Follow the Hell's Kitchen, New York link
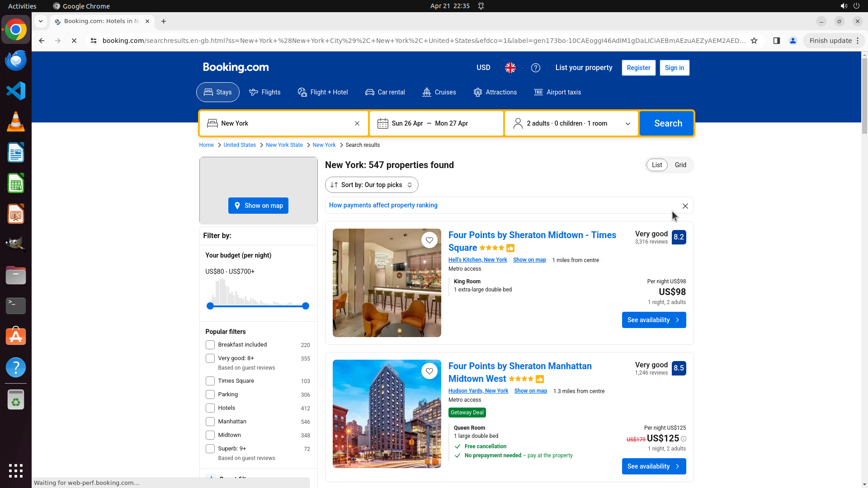868x488 pixels. [x=477, y=260]
